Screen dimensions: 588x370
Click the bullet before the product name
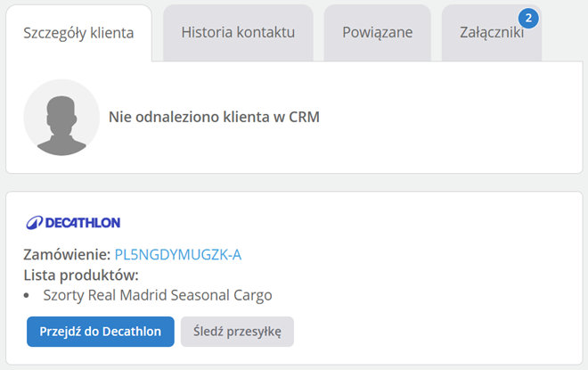pyautogui.click(x=26, y=296)
